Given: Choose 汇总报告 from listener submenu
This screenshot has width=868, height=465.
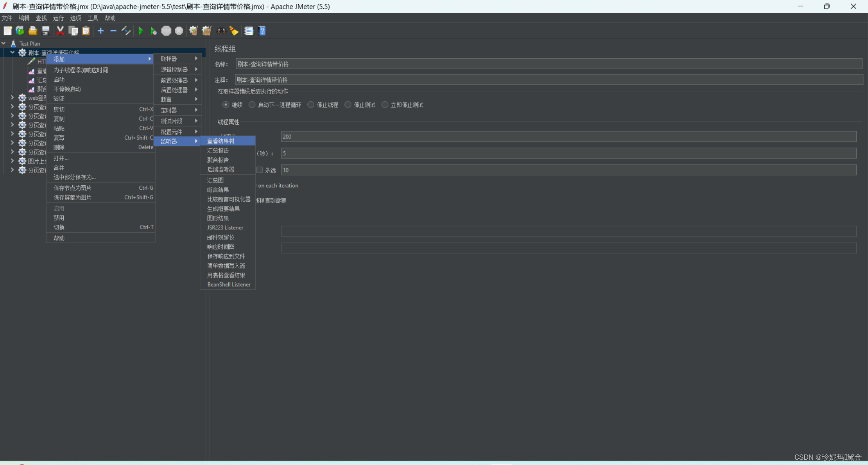Looking at the screenshot, I should 228,151.
